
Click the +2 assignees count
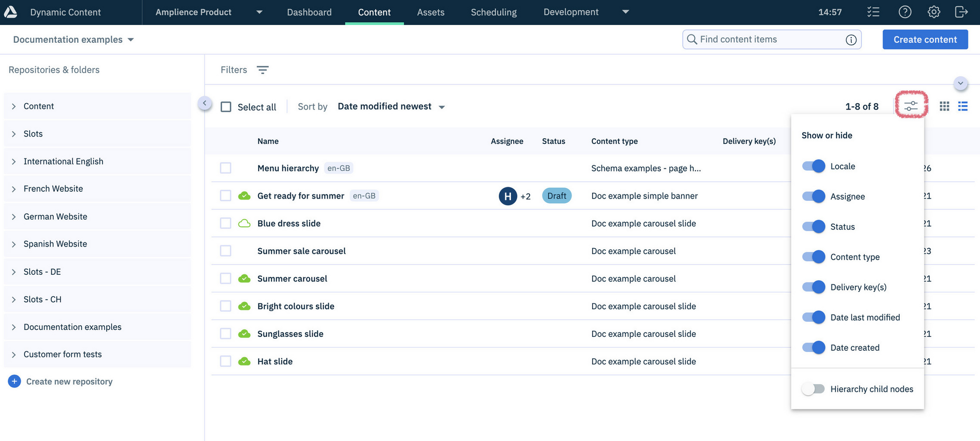(x=525, y=197)
